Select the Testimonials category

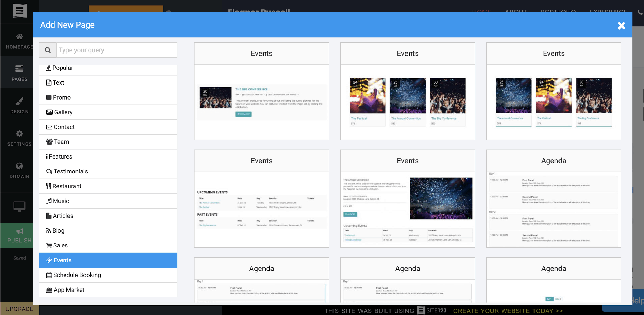pos(108,171)
